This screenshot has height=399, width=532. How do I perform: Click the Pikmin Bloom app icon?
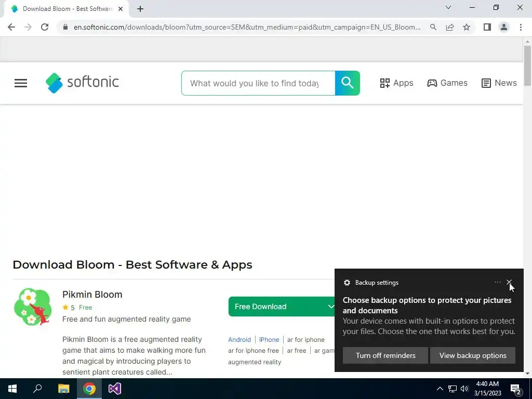[33, 307]
